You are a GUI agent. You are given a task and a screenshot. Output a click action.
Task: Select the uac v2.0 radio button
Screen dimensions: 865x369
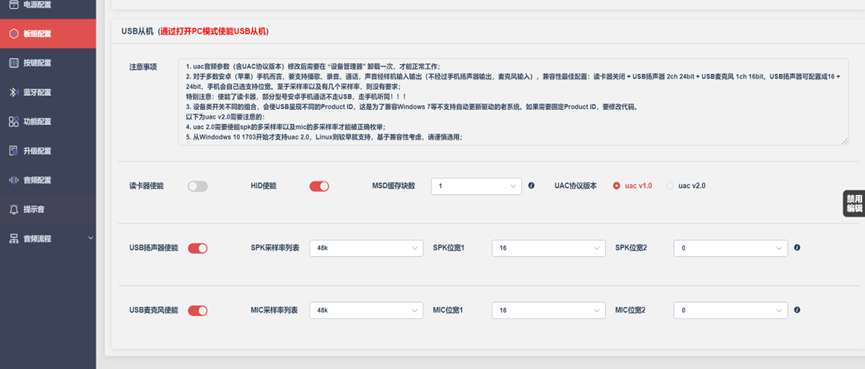670,186
